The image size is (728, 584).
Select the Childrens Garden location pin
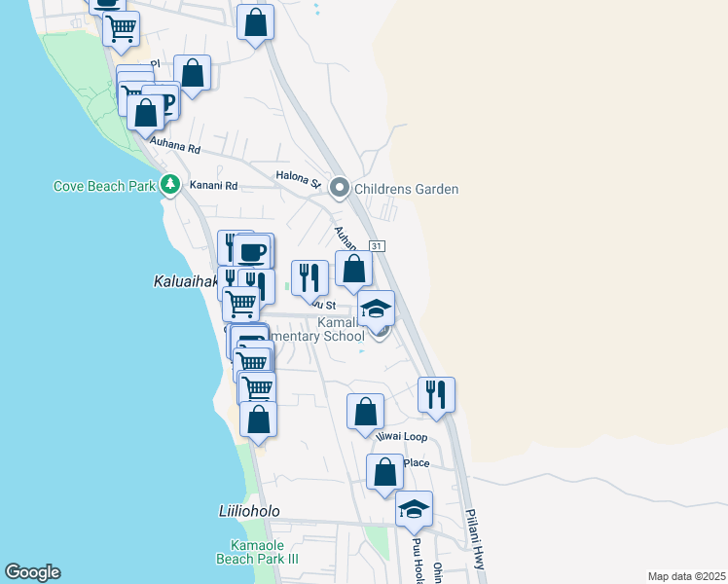tap(340, 188)
